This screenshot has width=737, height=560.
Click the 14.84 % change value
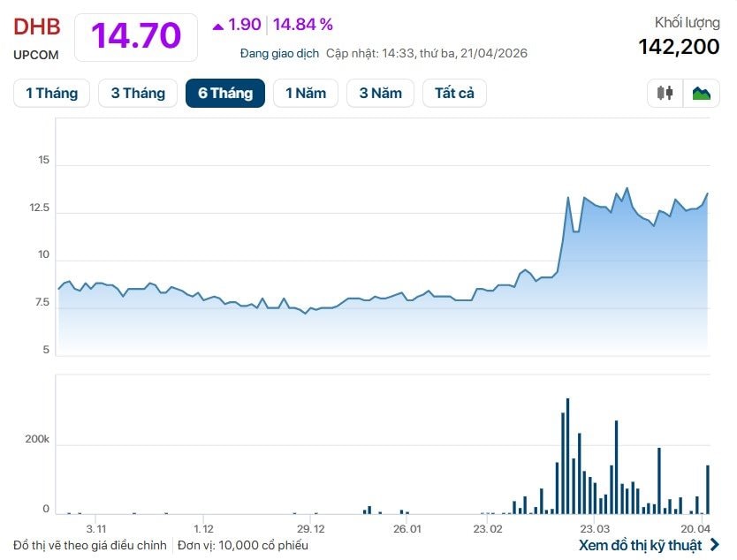click(x=302, y=25)
